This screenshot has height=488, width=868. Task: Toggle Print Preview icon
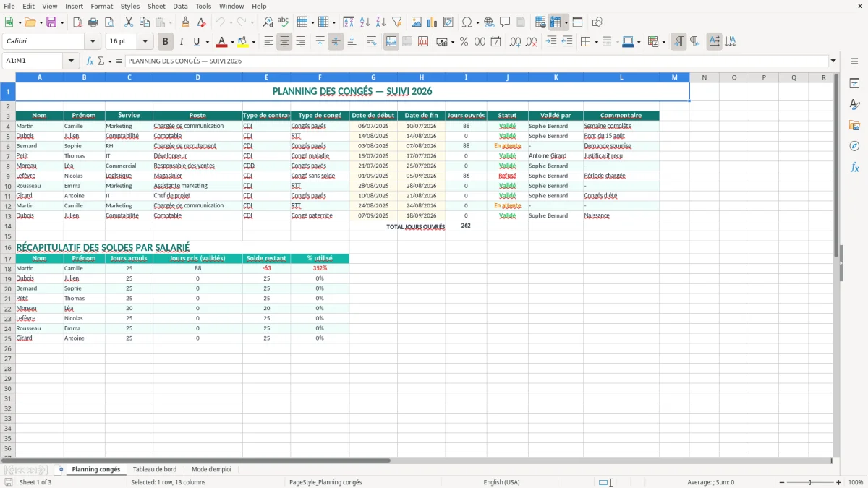click(109, 22)
